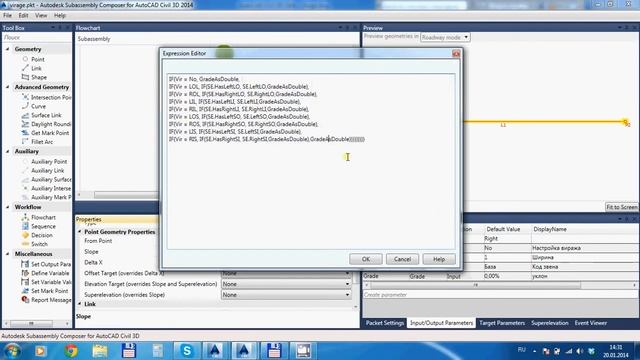Open the Windows Start menu

click(x=12, y=351)
